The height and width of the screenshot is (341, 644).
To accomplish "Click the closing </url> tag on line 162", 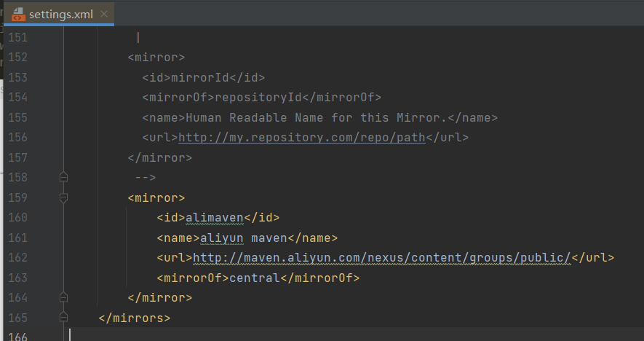I will pyautogui.click(x=592, y=257).
